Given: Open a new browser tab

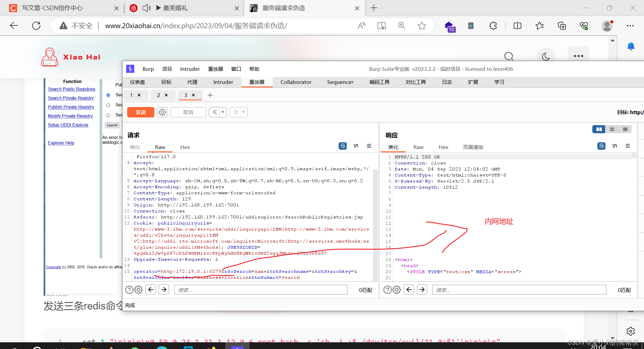Looking at the screenshot, I should [x=374, y=8].
